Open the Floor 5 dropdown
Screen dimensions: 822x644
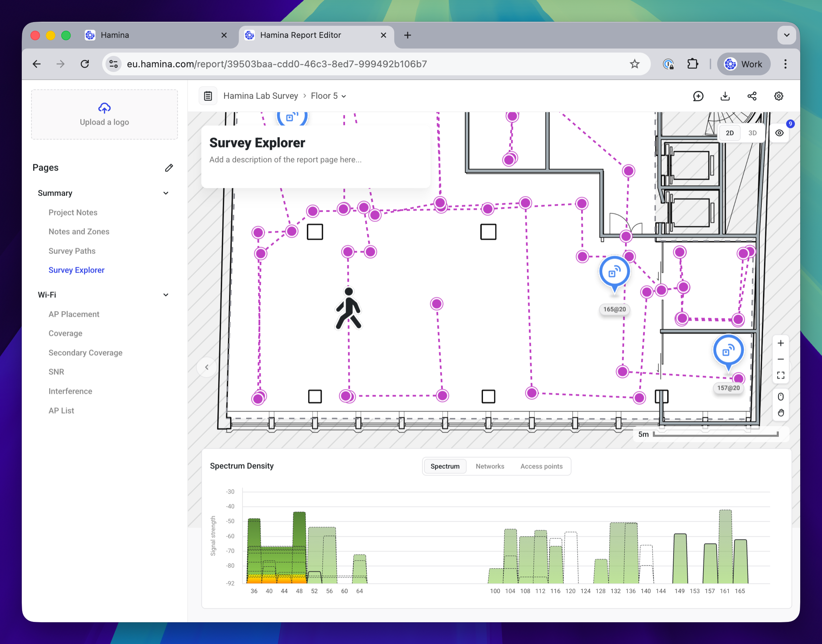329,96
